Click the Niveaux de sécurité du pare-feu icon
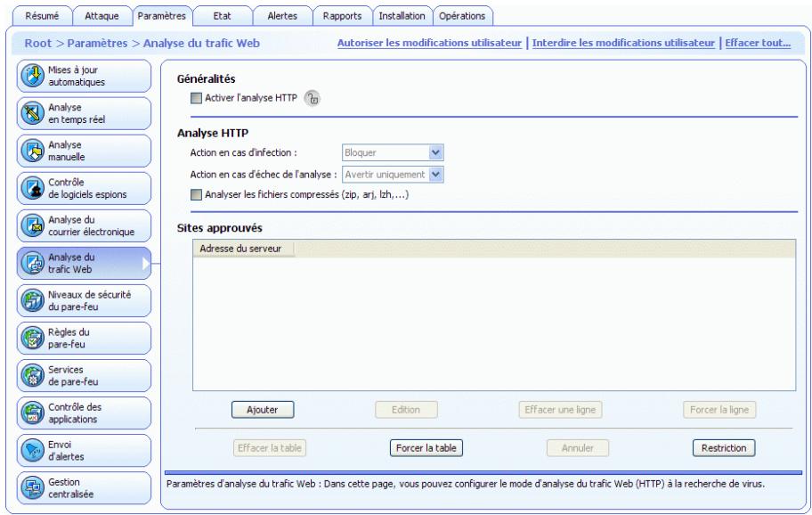This screenshot has width=812, height=515. 33,300
